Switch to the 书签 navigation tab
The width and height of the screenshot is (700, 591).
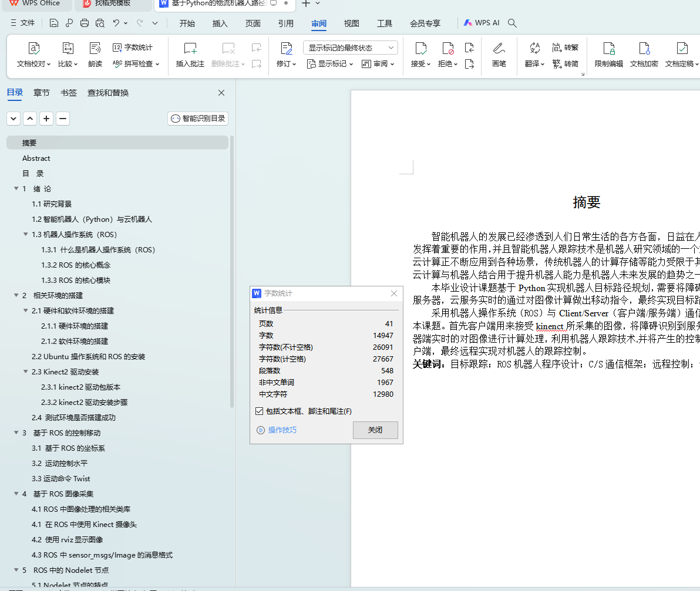[69, 93]
